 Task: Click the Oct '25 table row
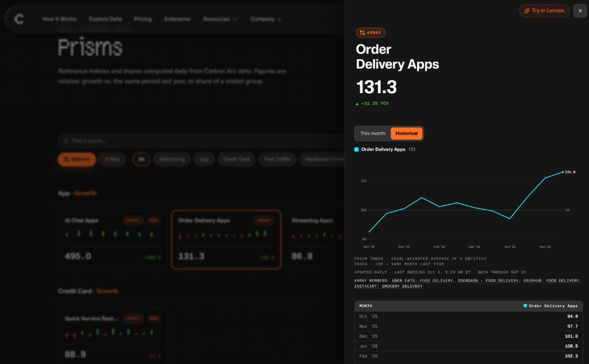coord(468,316)
